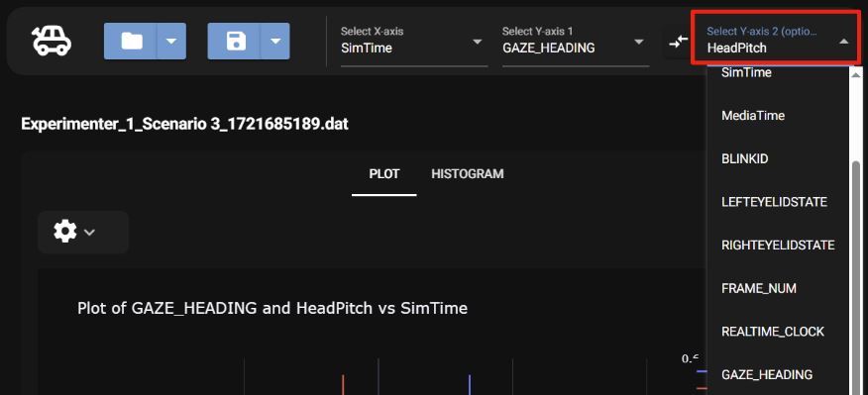This screenshot has height=395, width=868.
Task: Expand the arrow next to save button
Action: pyautogui.click(x=275, y=41)
